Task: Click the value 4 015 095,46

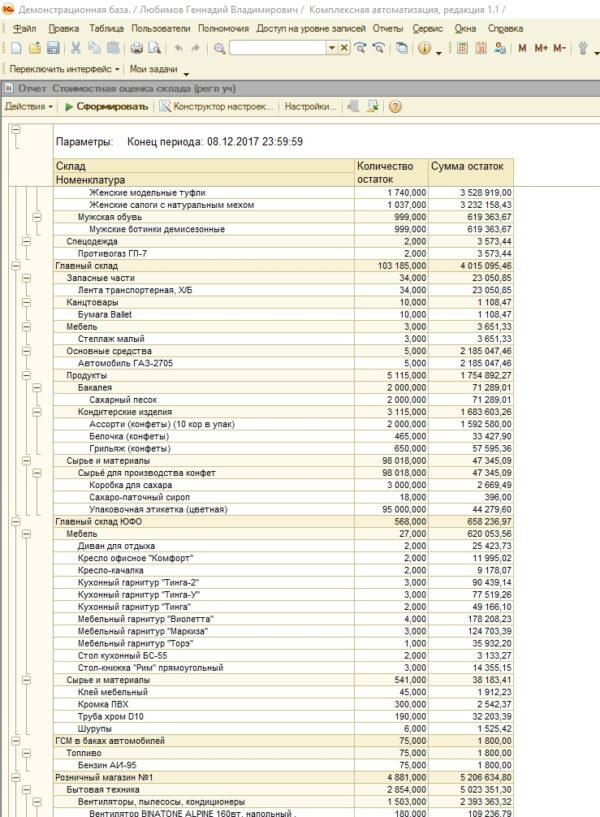Action: (x=486, y=266)
